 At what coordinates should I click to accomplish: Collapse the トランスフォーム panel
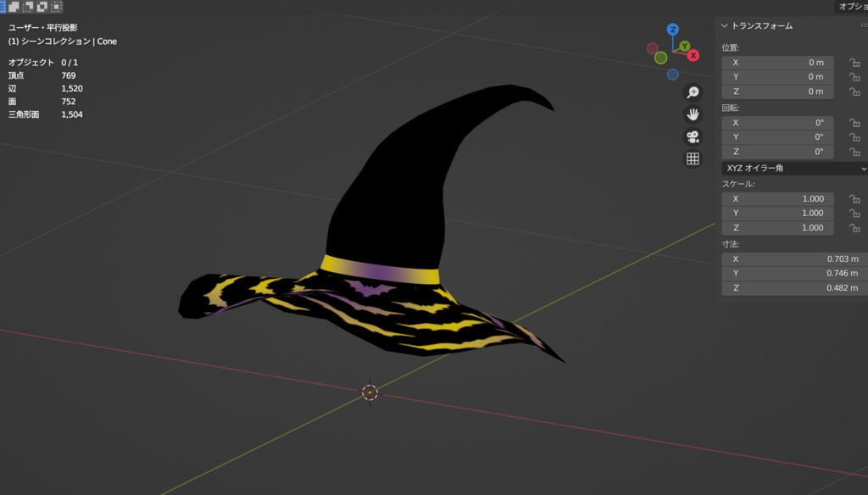point(724,25)
